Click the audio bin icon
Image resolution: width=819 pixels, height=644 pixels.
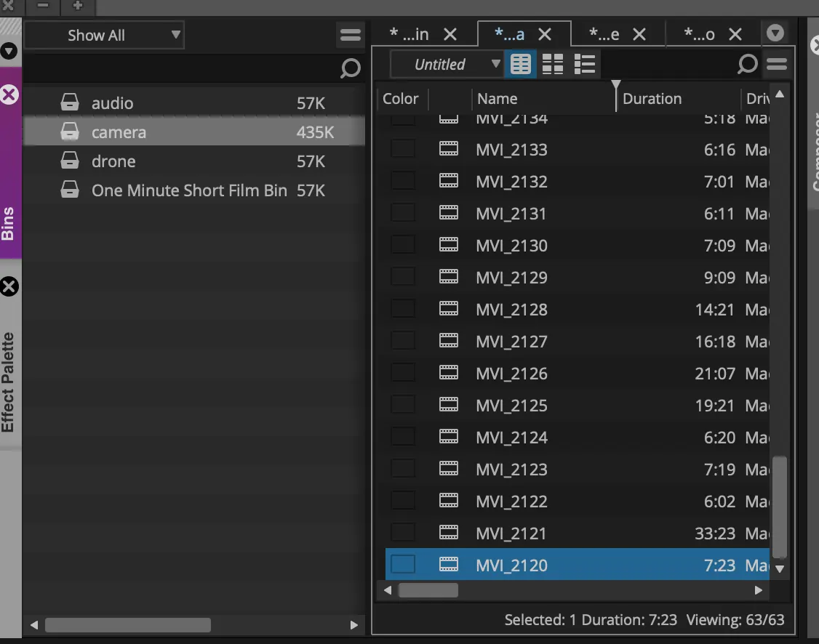pyautogui.click(x=70, y=102)
